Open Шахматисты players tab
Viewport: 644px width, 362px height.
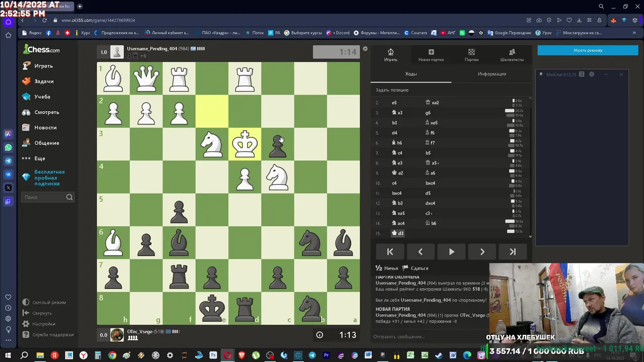512,55
